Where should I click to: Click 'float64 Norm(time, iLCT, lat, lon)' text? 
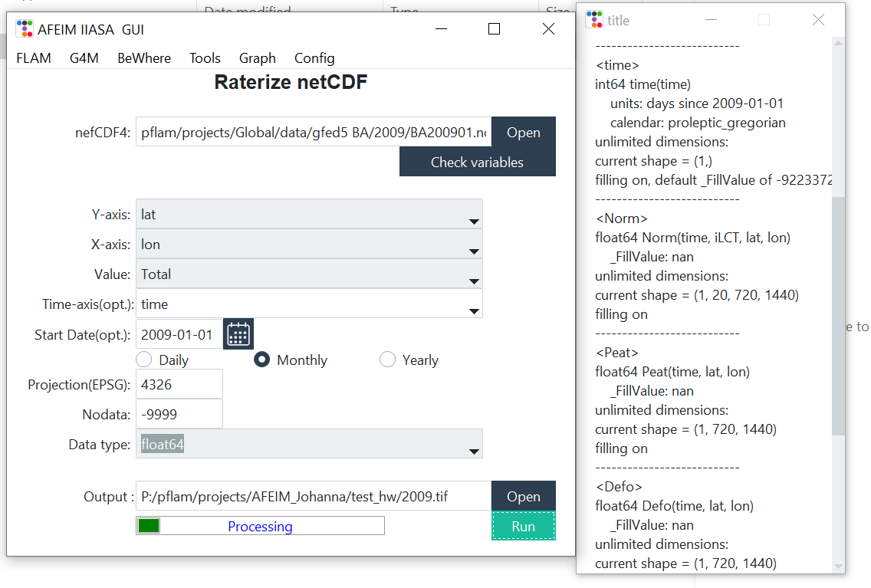click(x=692, y=238)
